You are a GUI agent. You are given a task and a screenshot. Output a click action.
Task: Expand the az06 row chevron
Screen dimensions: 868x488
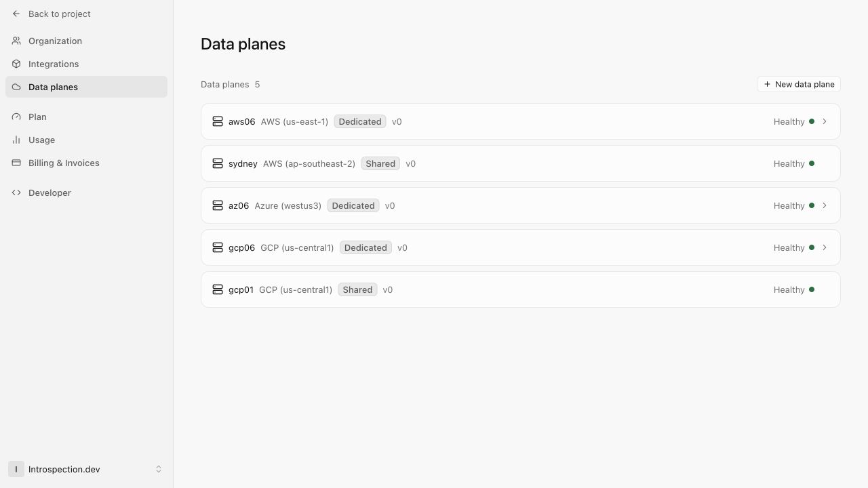[825, 205]
